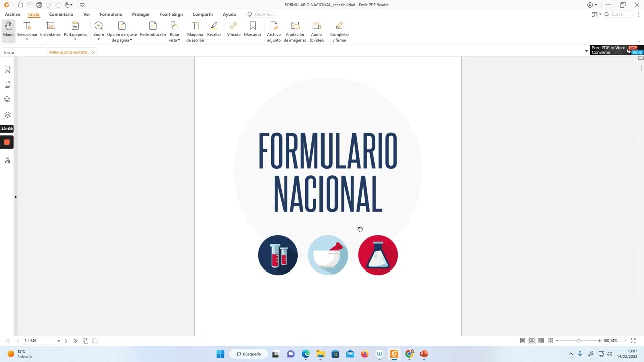Image resolution: width=644 pixels, height=362 pixels.
Task: Open Anotación de imágenes tool
Action: tap(295, 32)
